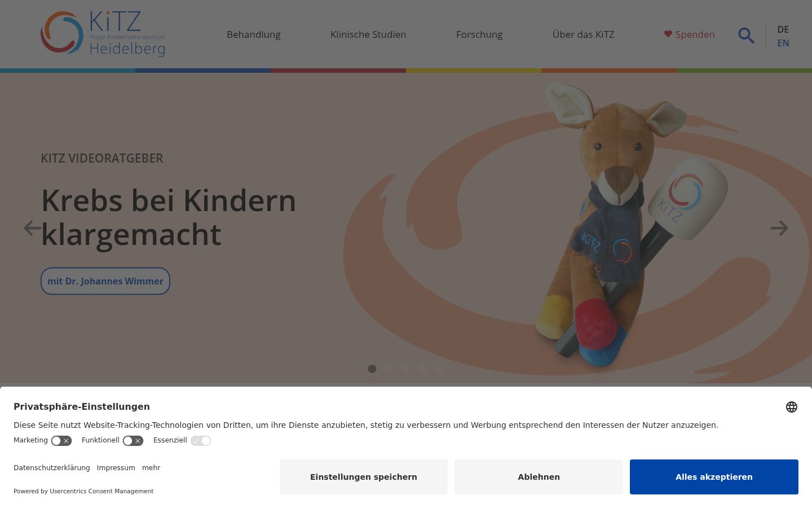
Task: Click the KiTZ Heidelberg logo
Action: click(103, 34)
